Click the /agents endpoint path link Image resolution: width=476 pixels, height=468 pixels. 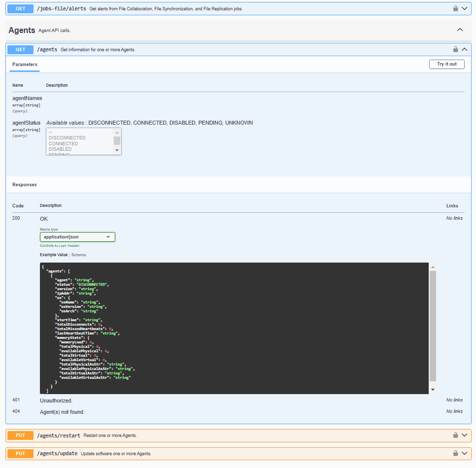click(47, 50)
